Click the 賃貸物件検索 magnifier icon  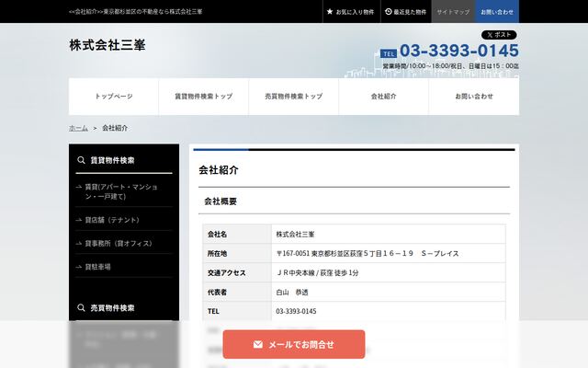tap(81, 160)
